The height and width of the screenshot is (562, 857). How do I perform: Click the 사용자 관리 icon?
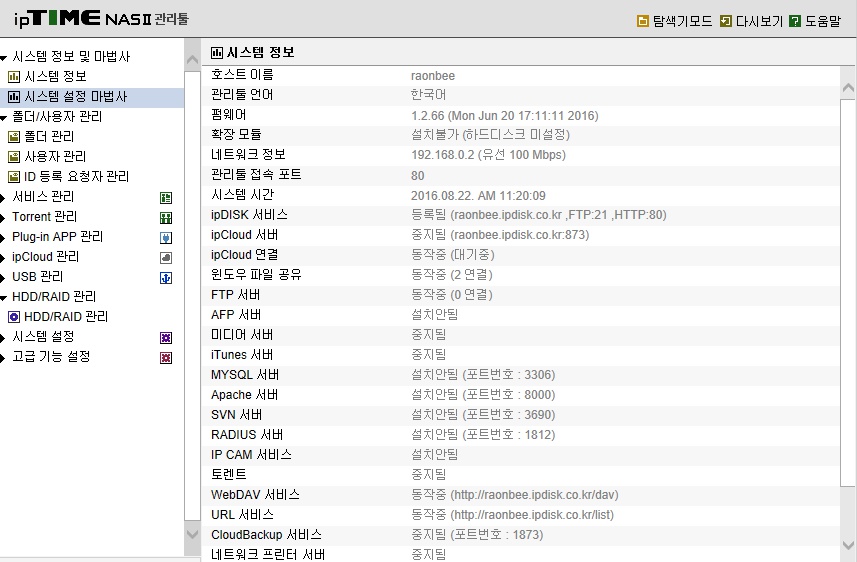(x=14, y=157)
